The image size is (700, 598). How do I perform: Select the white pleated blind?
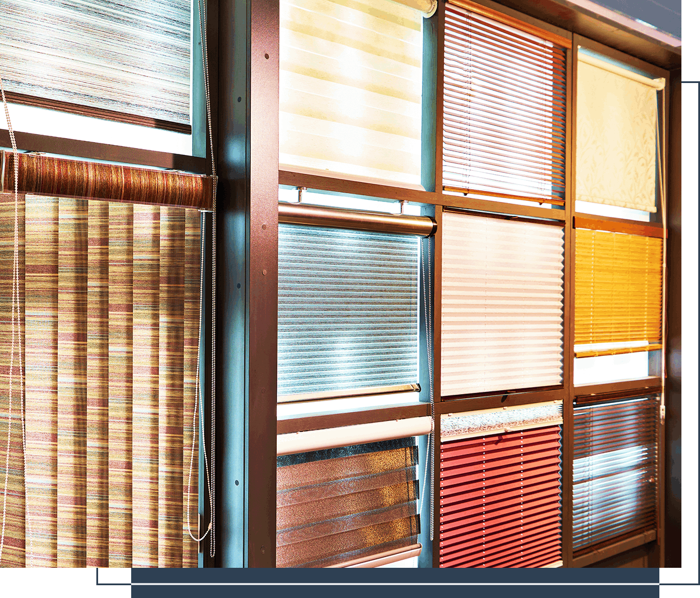point(501,302)
